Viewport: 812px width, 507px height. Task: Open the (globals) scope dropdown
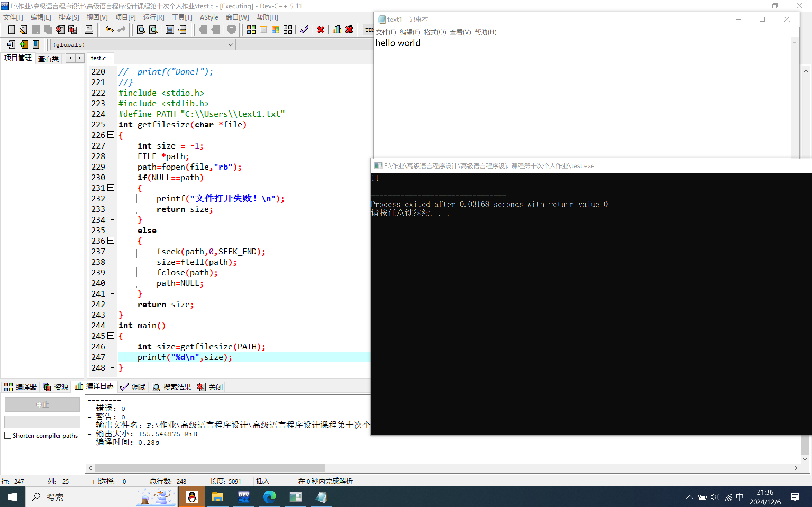point(230,45)
